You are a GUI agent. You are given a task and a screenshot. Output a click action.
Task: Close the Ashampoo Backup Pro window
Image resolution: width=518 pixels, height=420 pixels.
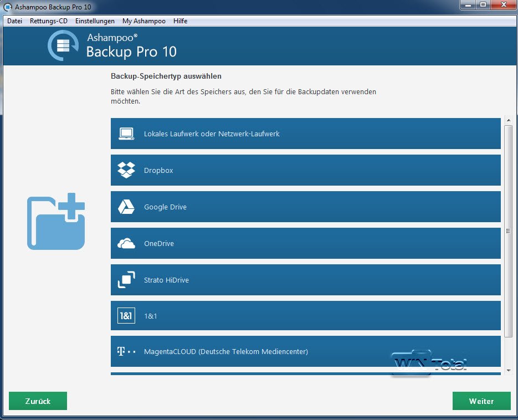coord(504,5)
